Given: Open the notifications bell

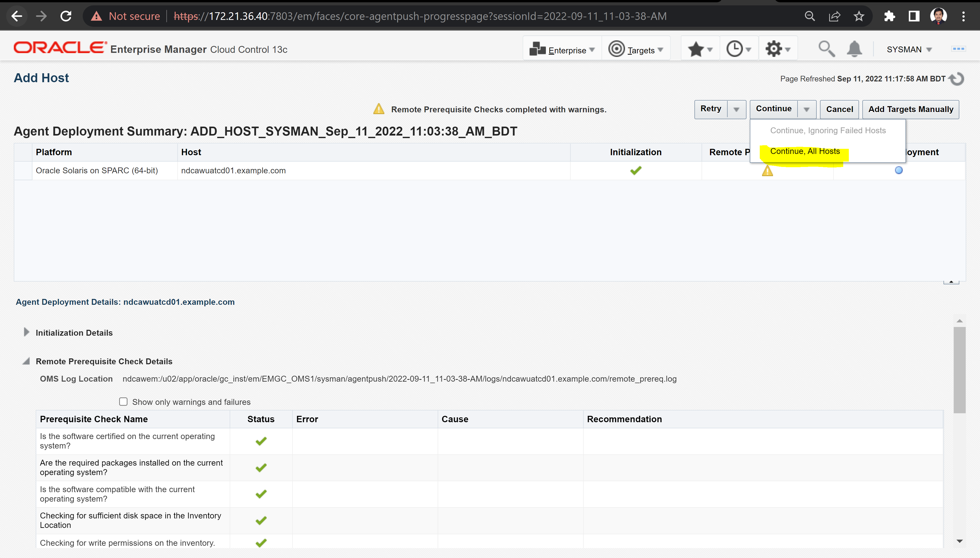Looking at the screenshot, I should pos(854,49).
